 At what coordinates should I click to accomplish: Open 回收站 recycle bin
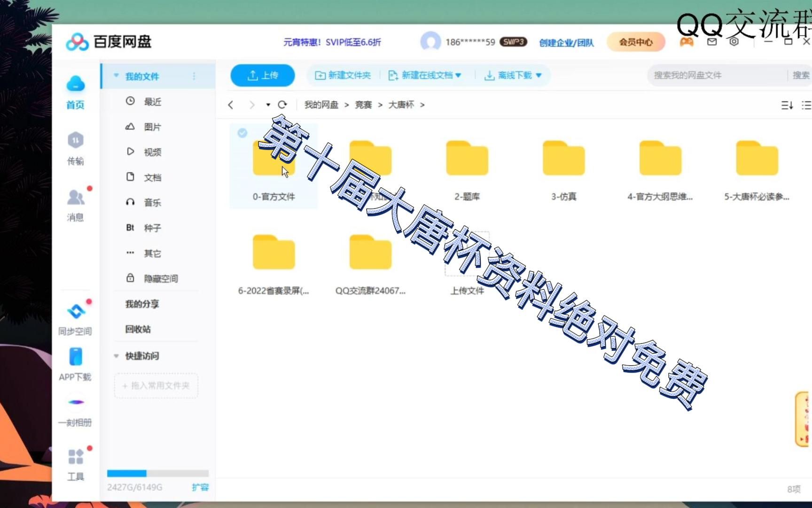point(138,329)
